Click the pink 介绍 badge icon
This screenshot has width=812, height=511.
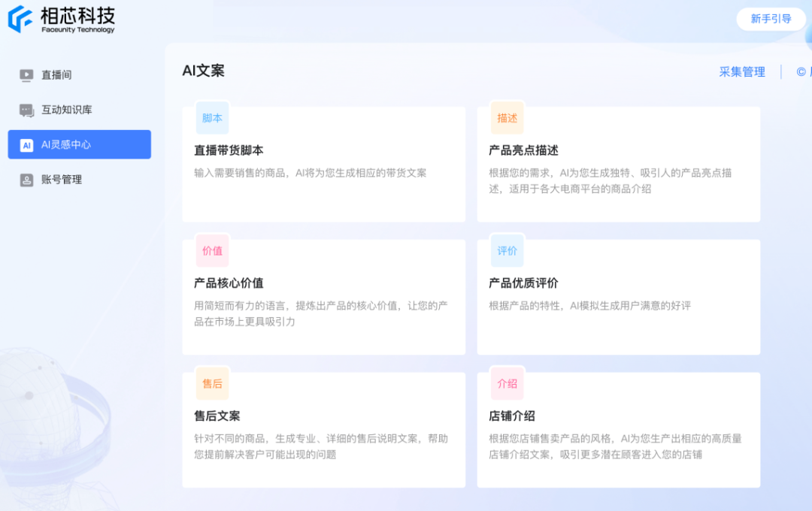pos(507,384)
